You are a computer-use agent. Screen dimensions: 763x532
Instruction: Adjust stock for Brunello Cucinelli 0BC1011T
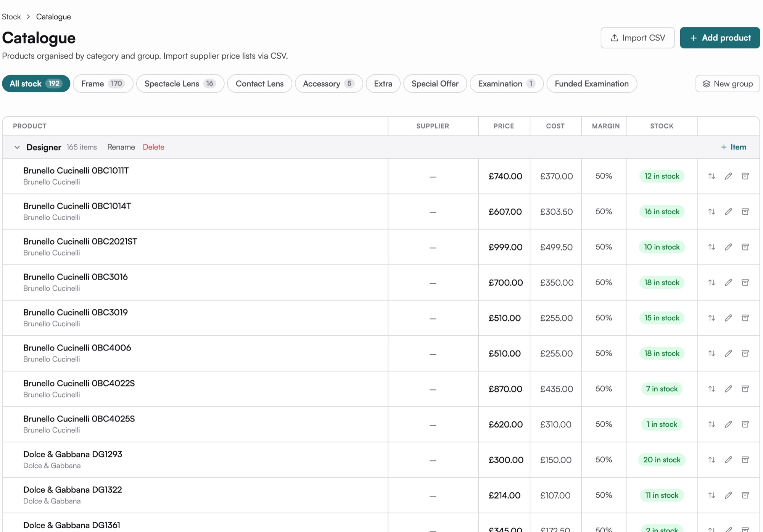tap(711, 176)
